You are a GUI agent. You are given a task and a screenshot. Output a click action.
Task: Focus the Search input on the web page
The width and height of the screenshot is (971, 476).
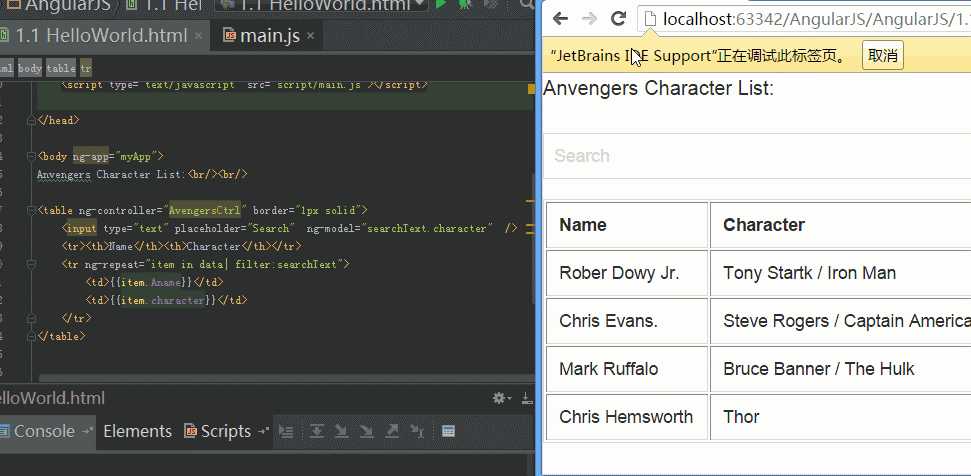757,156
